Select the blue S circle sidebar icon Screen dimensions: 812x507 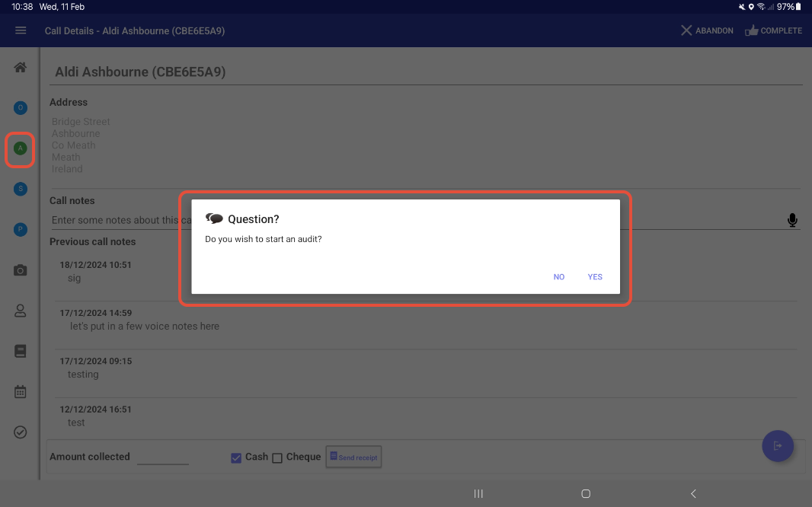21,189
